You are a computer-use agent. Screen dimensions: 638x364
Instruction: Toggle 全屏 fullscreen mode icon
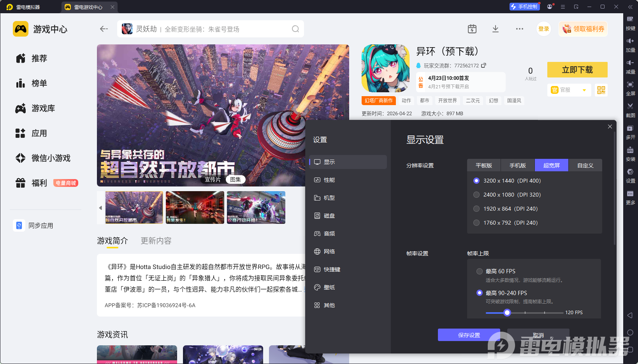click(630, 84)
